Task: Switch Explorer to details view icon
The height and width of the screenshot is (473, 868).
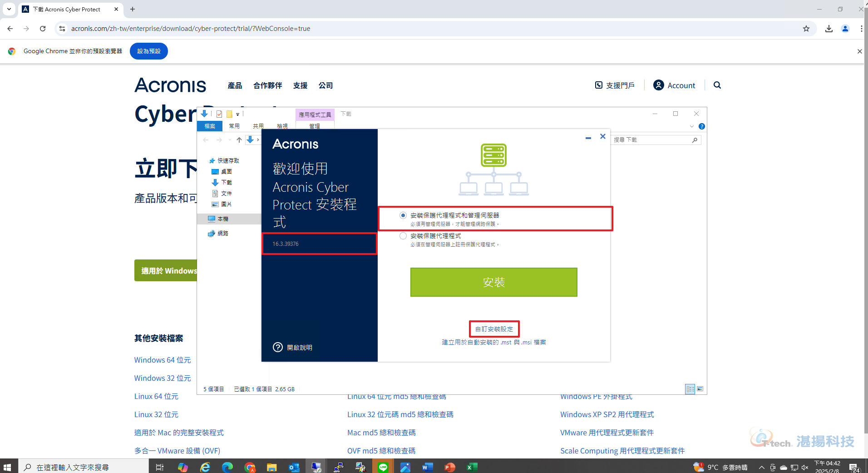Action: pos(690,389)
